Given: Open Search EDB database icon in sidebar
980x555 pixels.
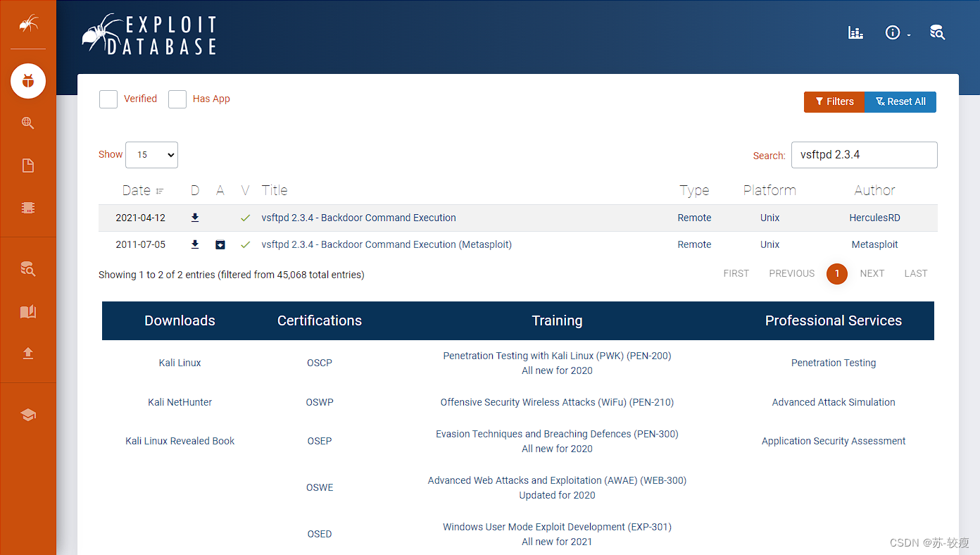Looking at the screenshot, I should point(28,268).
